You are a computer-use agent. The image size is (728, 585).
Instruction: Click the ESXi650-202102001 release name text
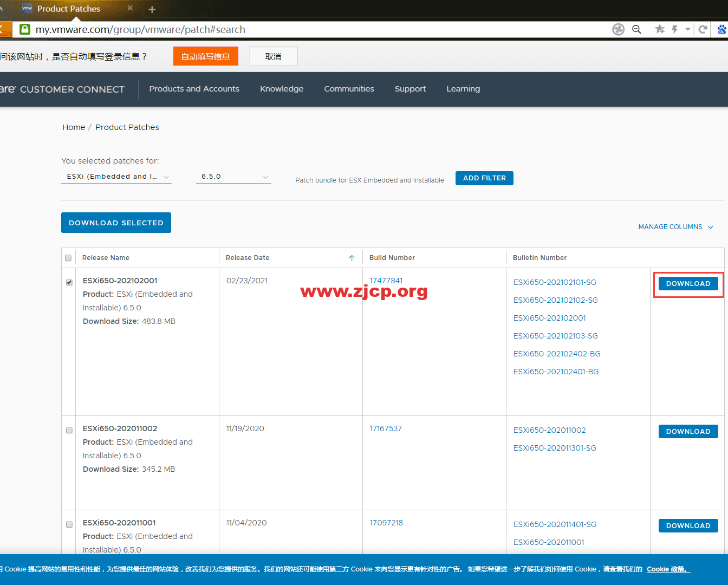[120, 281]
